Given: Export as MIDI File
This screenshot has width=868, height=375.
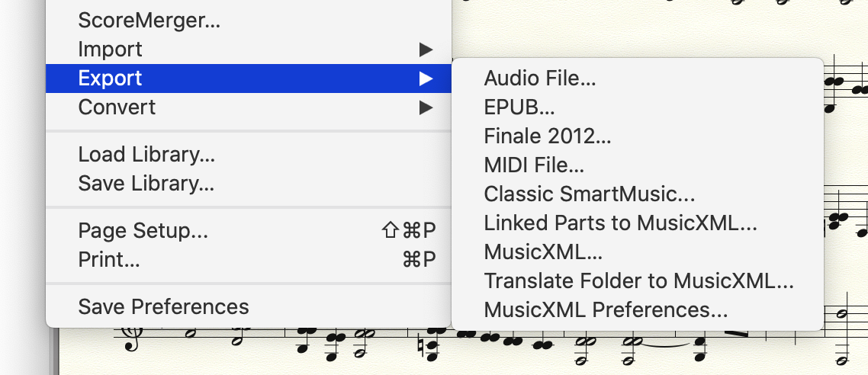Looking at the screenshot, I should [x=534, y=165].
